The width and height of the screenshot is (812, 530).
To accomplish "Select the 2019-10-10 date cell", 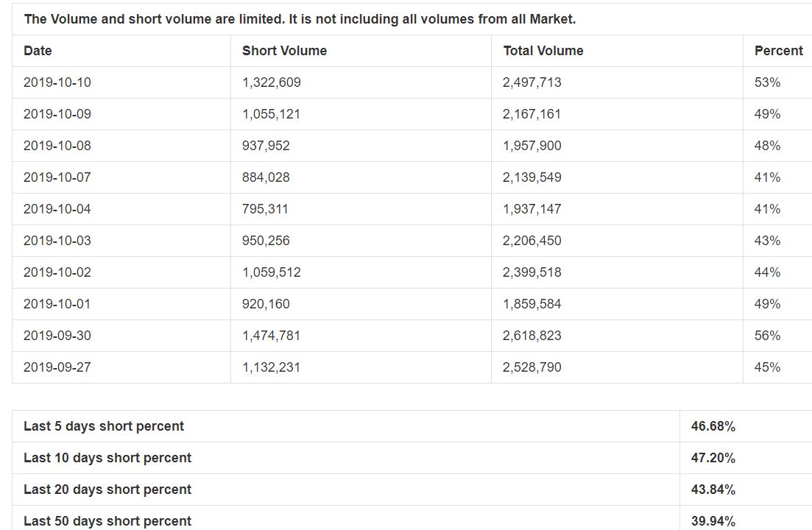I will click(x=57, y=82).
